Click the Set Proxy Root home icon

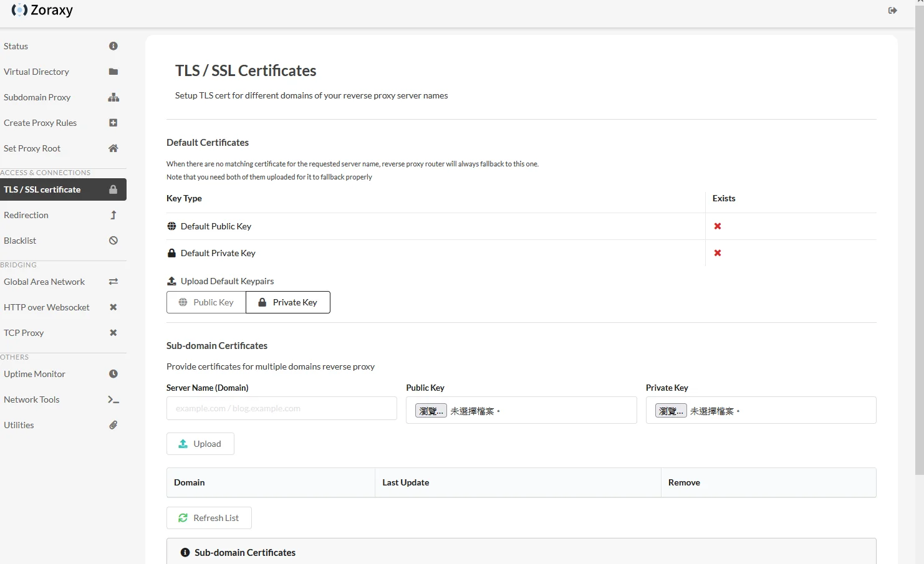113,148
